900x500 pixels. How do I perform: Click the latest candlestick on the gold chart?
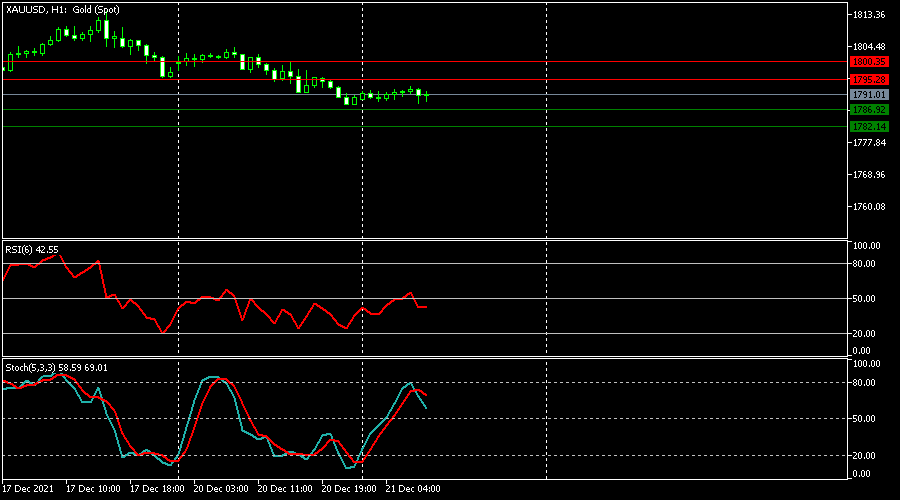(x=426, y=96)
